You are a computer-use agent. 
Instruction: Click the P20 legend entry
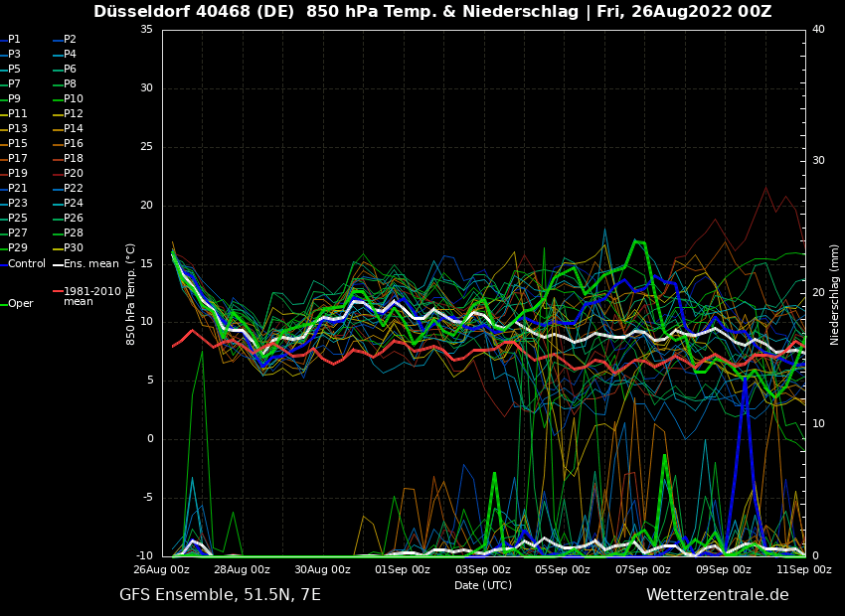73,174
